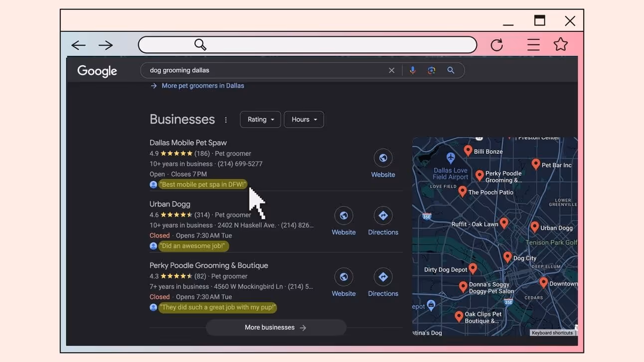Viewport: 644px width, 362px height.
Task: Click phone number (214) 699-5277
Action: pos(240,164)
